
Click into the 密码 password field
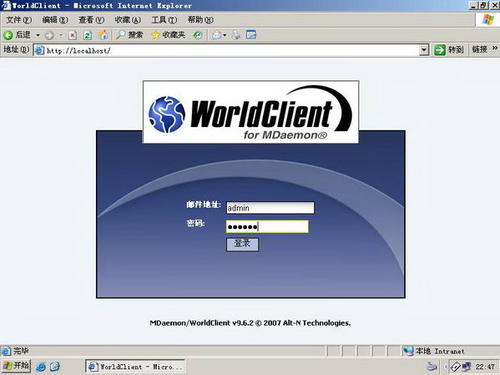[267, 227]
